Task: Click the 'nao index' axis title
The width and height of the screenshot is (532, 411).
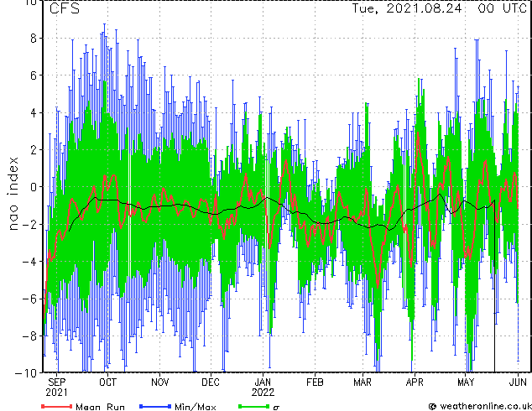Action: coord(13,194)
